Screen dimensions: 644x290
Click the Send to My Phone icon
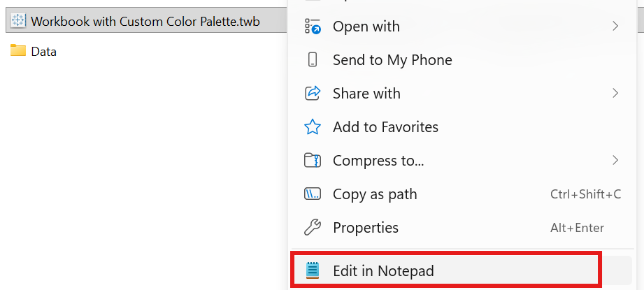313,60
